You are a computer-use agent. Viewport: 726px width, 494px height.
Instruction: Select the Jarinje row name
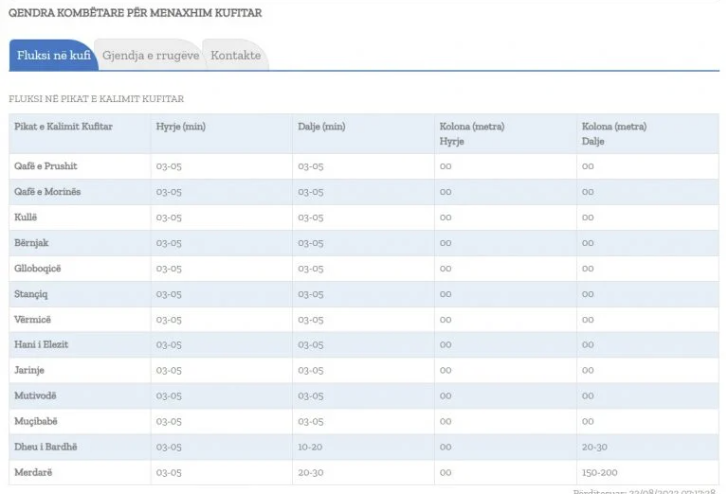coord(30,370)
